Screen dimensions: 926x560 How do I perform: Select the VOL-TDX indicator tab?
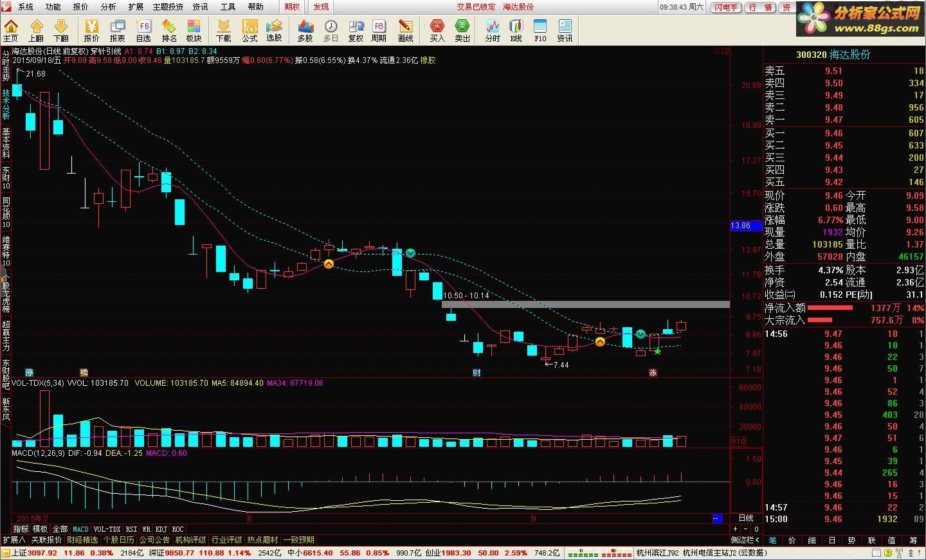point(107,529)
